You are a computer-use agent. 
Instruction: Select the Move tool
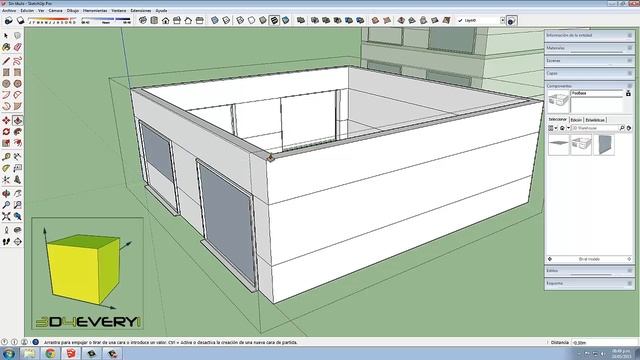[x=6, y=120]
